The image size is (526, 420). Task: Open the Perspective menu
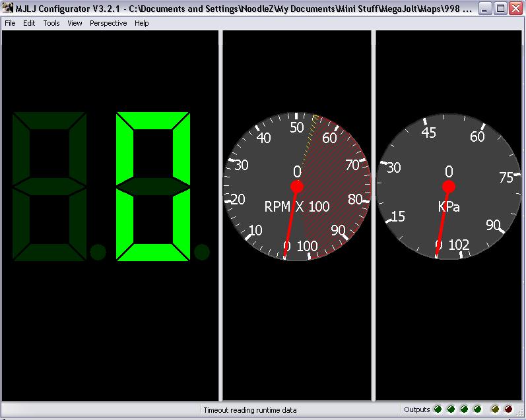(x=108, y=23)
